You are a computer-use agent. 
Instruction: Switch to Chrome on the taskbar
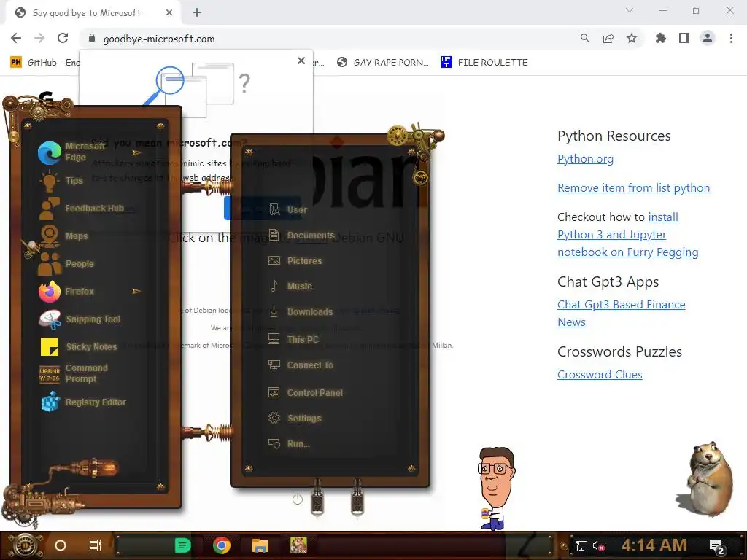click(222, 545)
